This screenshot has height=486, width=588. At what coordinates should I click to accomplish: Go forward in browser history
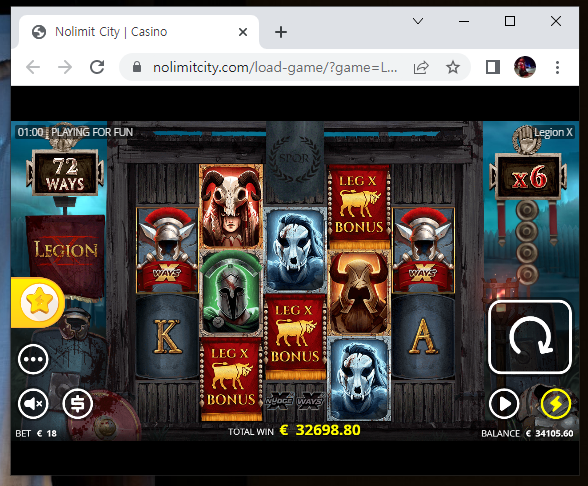[x=65, y=67]
